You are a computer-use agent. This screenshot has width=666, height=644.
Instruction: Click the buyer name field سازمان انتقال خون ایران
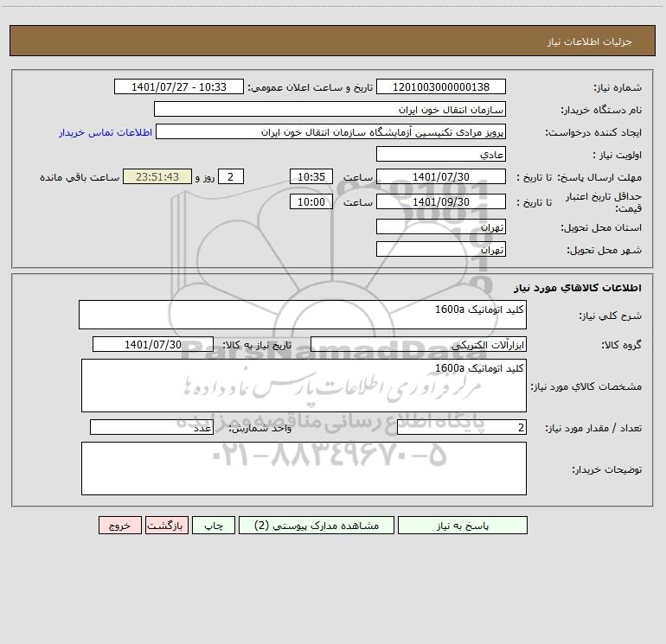[330, 109]
